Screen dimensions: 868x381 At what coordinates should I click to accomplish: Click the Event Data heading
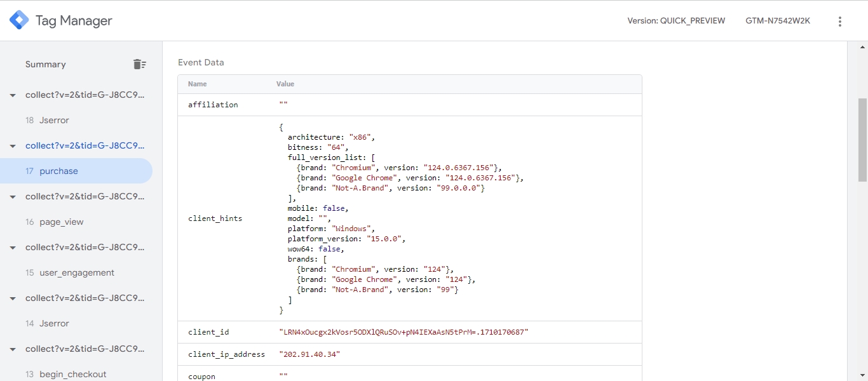[201, 62]
